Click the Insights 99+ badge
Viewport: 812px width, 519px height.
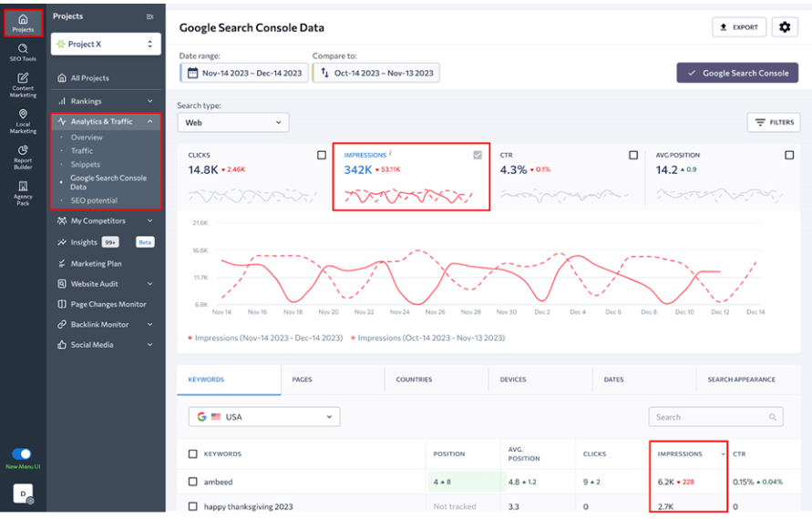click(110, 242)
